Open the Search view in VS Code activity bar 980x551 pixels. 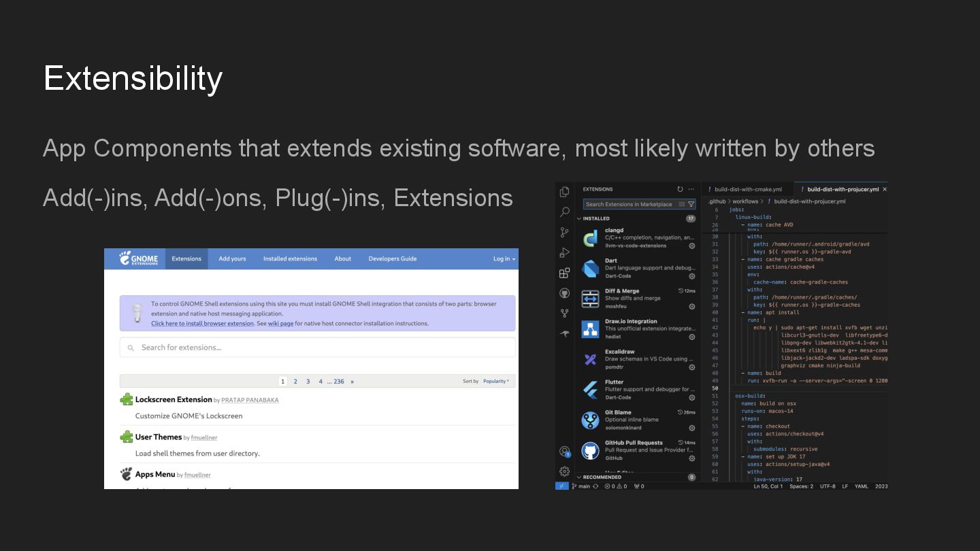(564, 212)
